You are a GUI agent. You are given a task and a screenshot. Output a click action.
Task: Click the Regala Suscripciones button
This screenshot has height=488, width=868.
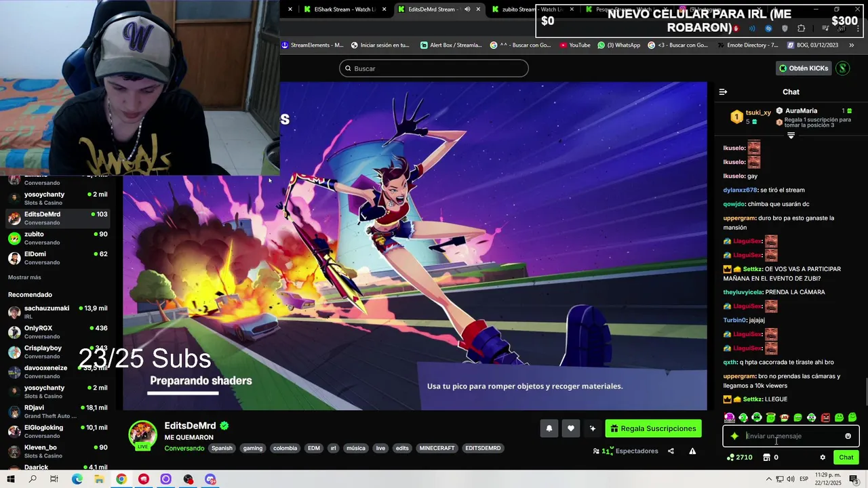pyautogui.click(x=653, y=428)
